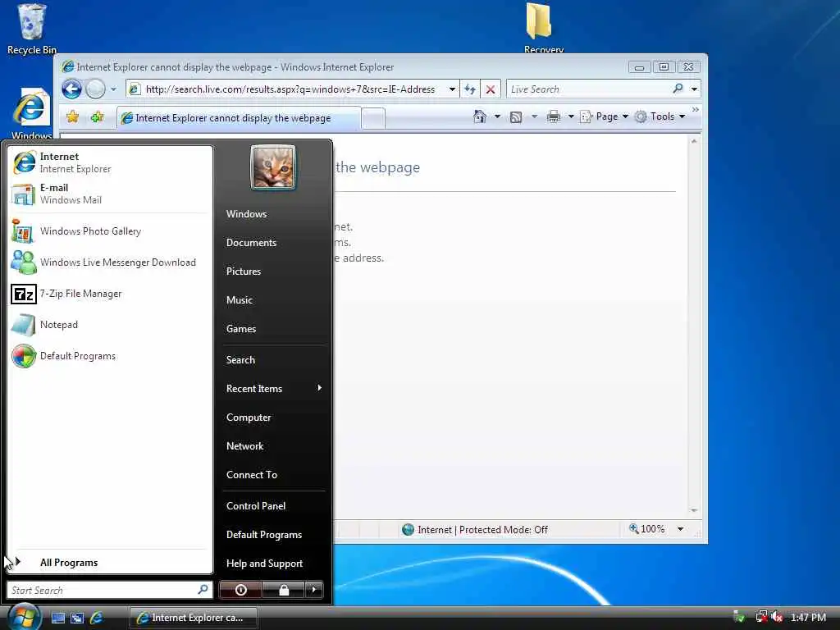Click the IE address bar URL

(x=290, y=89)
